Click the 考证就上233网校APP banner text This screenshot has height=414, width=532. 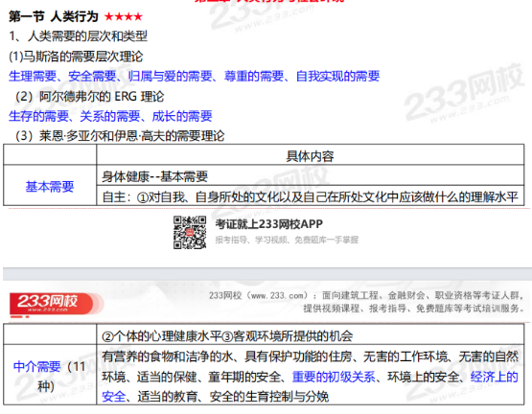(x=268, y=224)
